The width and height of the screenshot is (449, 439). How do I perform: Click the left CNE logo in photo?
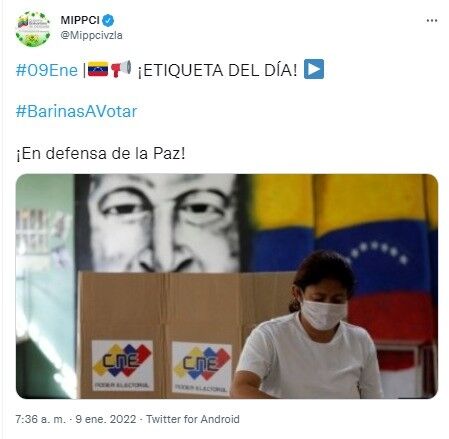click(x=123, y=365)
